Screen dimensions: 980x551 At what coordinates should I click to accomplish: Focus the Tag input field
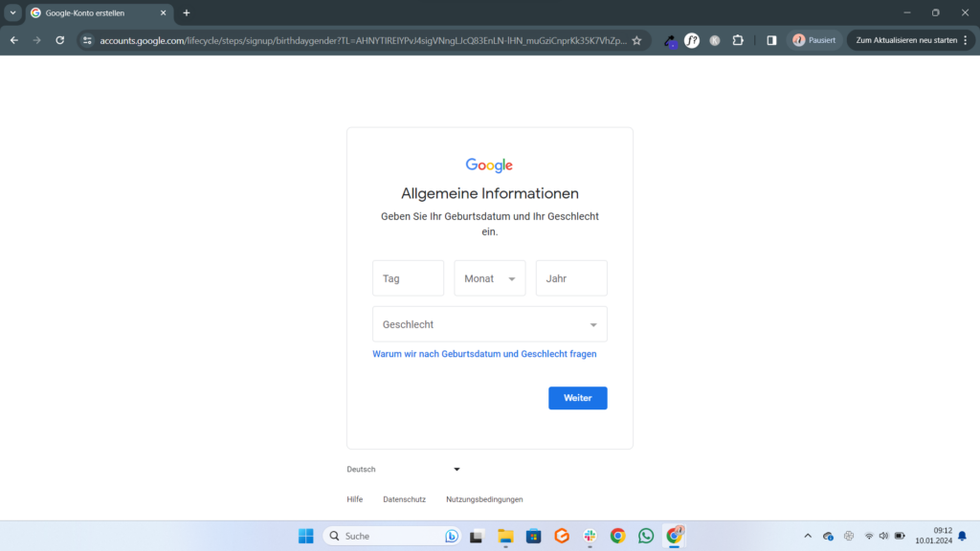point(408,278)
